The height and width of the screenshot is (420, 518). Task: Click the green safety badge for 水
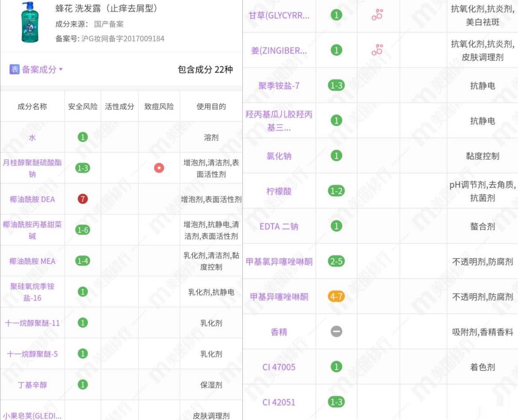pyautogui.click(x=83, y=137)
